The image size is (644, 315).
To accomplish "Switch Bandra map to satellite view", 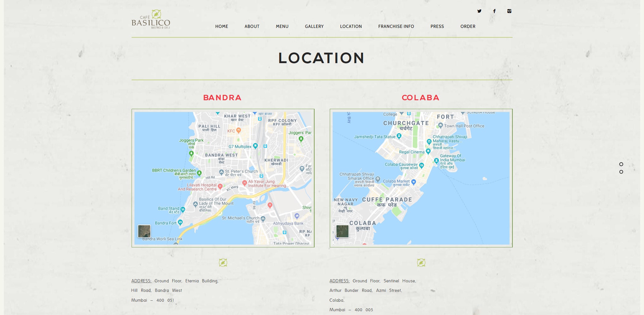I will pyautogui.click(x=144, y=231).
